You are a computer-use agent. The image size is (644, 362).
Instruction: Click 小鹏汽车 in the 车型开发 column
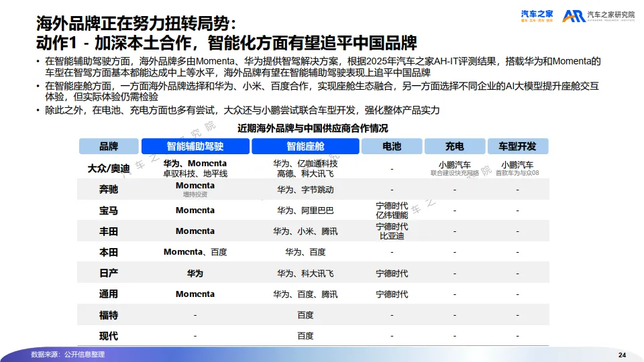[517, 165]
